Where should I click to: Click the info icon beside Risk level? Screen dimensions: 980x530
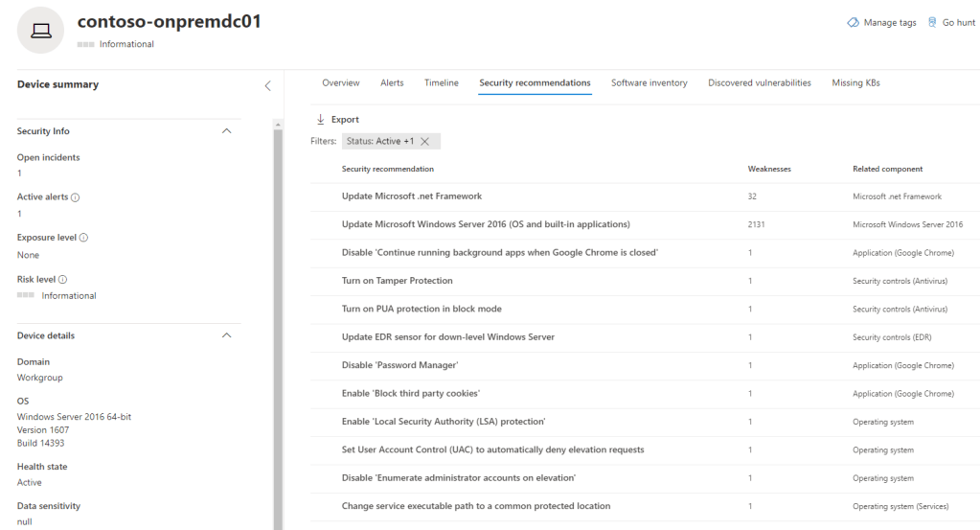click(63, 280)
